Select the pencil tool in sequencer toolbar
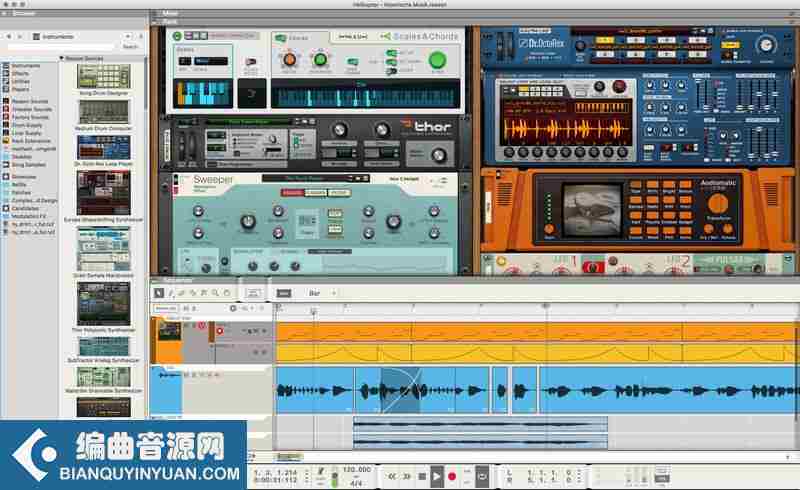 (171, 293)
